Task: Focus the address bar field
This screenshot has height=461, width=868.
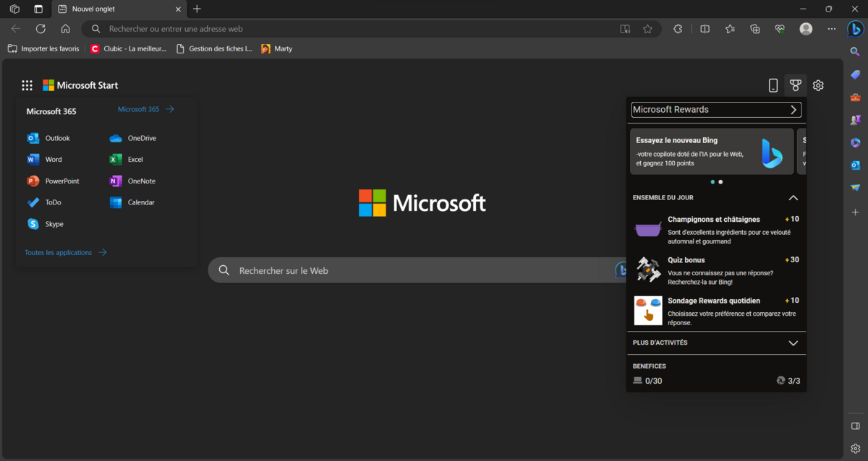Action: click(x=371, y=29)
